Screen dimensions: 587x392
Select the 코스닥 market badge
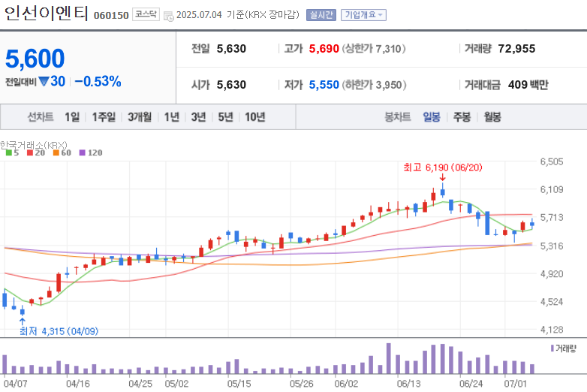click(146, 14)
